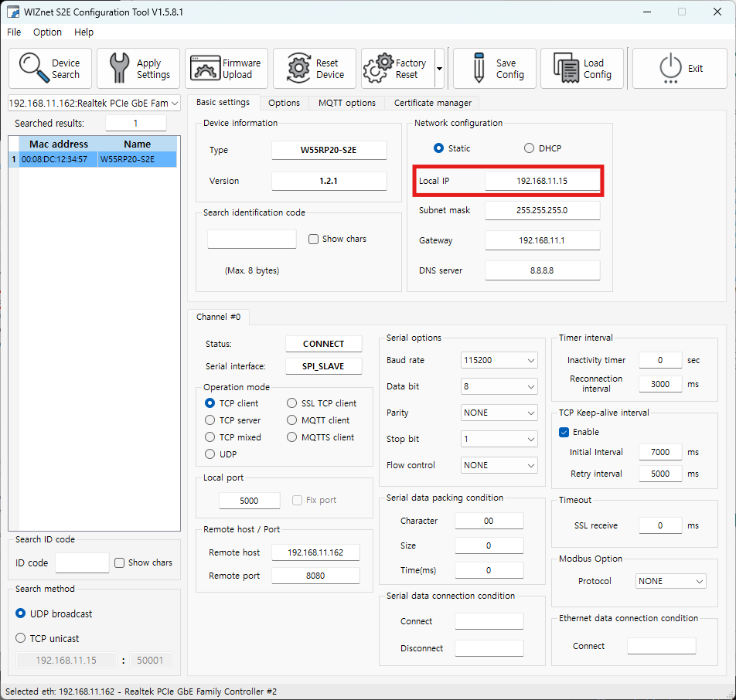Click the Load Config document icon
This screenshot has width=736, height=700.
[567, 68]
